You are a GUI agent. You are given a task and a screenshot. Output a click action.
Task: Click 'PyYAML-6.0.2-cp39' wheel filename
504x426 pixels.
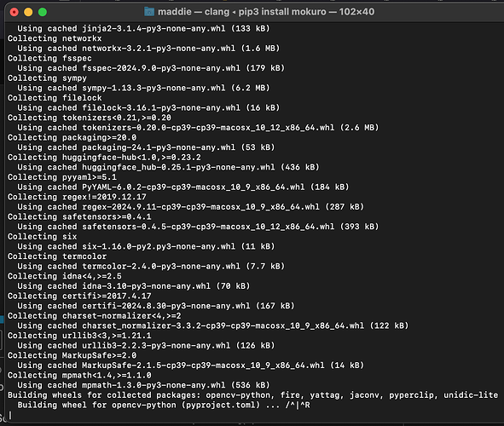pyautogui.click(x=194, y=187)
